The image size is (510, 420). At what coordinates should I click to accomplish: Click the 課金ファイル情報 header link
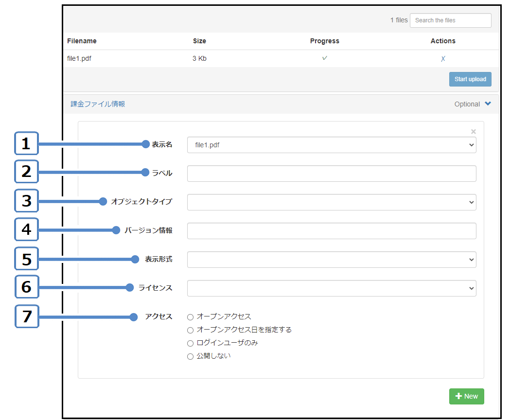tap(98, 104)
